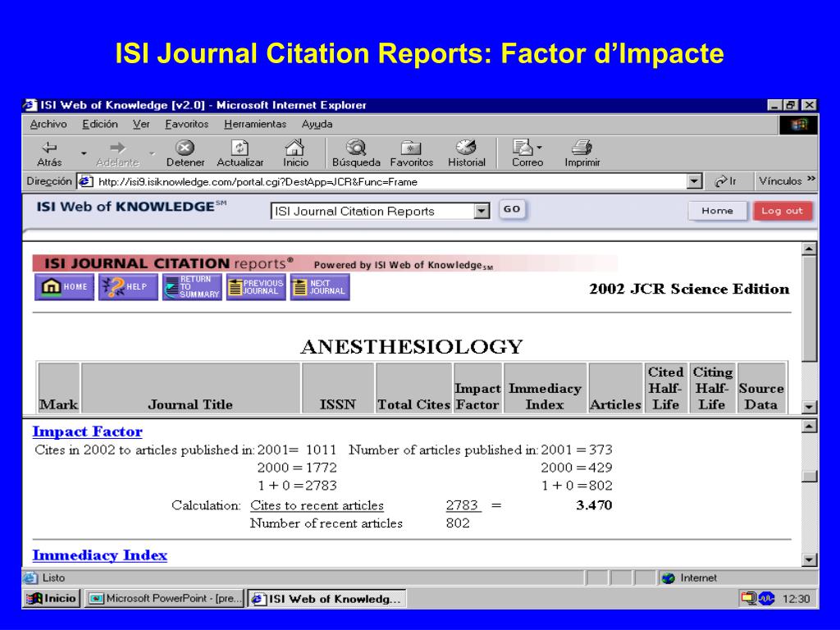Viewport: 840px width, 630px height.
Task: Click the GO button
Action: click(x=512, y=209)
